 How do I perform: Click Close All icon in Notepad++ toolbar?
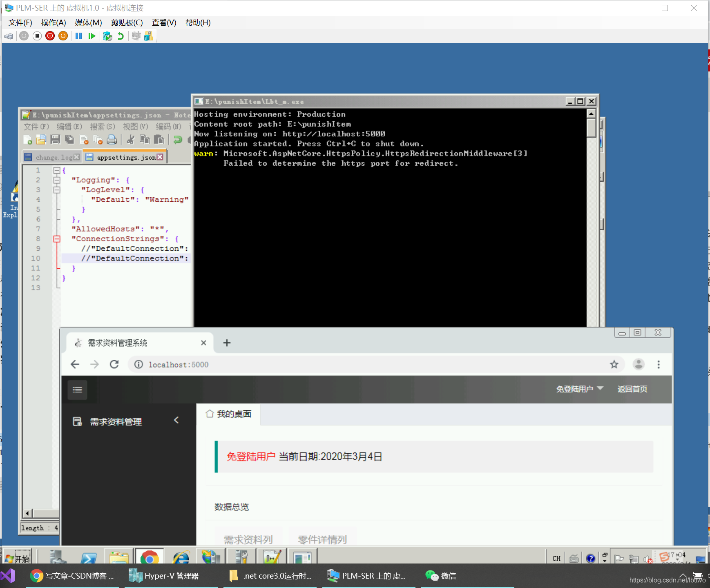pyautogui.click(x=98, y=140)
